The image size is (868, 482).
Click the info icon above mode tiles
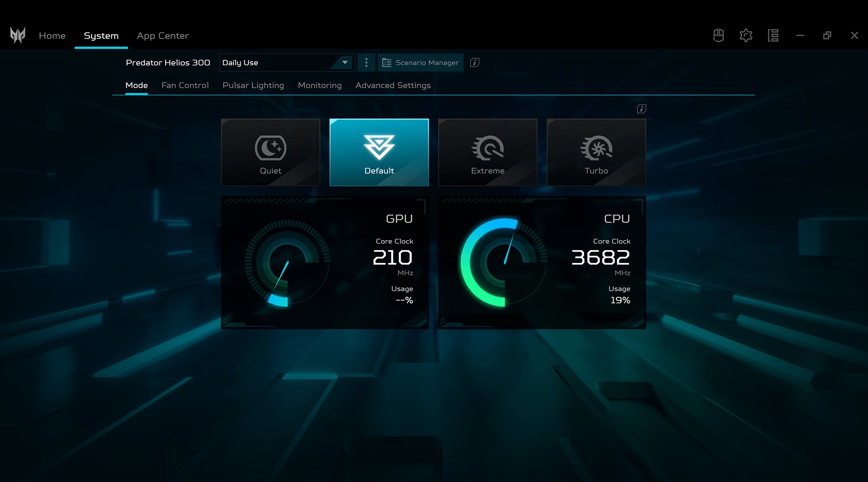pos(641,109)
